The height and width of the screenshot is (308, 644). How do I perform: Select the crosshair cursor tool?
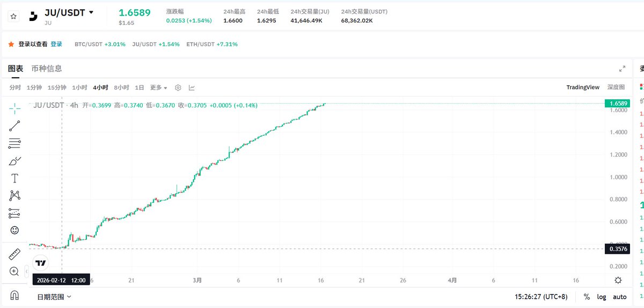[14, 108]
